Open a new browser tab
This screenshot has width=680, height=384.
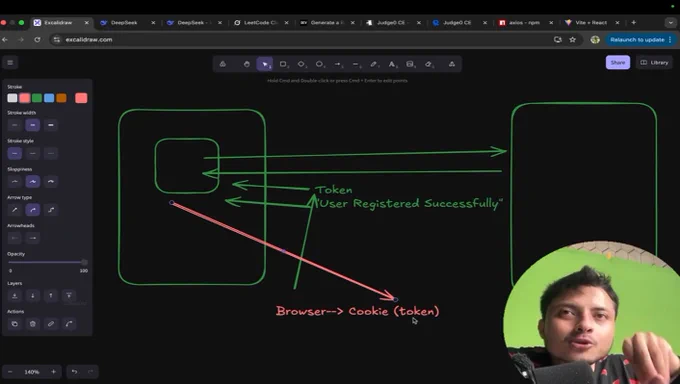pos(634,23)
